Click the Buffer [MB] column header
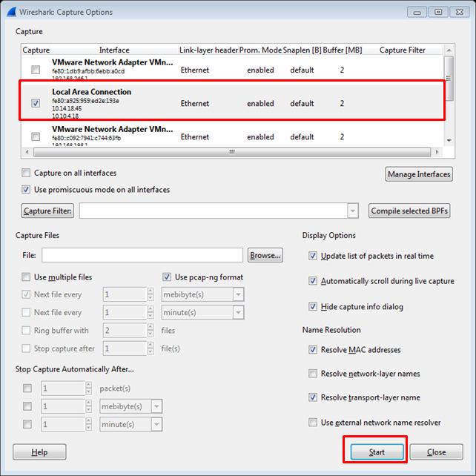The height and width of the screenshot is (476, 476). [343, 50]
